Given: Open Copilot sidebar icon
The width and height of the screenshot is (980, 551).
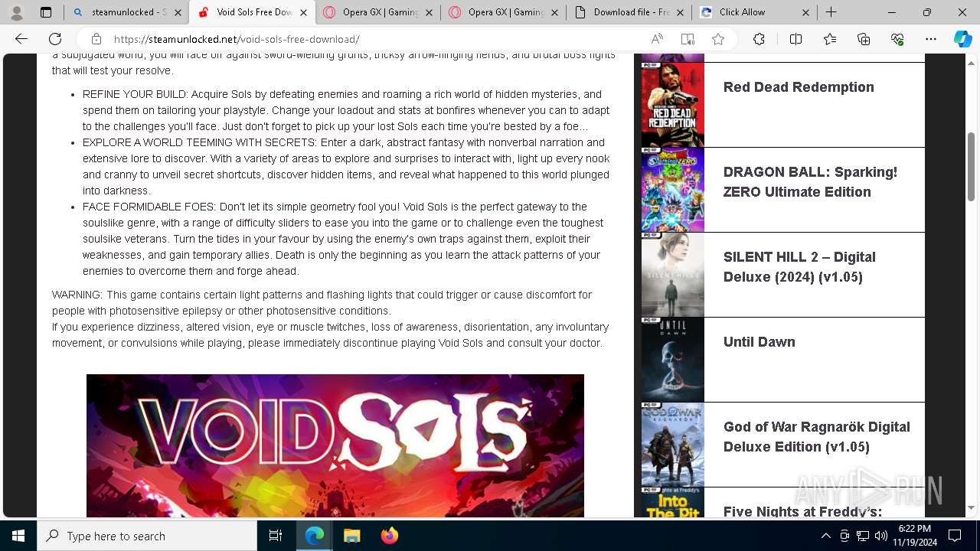Looking at the screenshot, I should [x=962, y=39].
